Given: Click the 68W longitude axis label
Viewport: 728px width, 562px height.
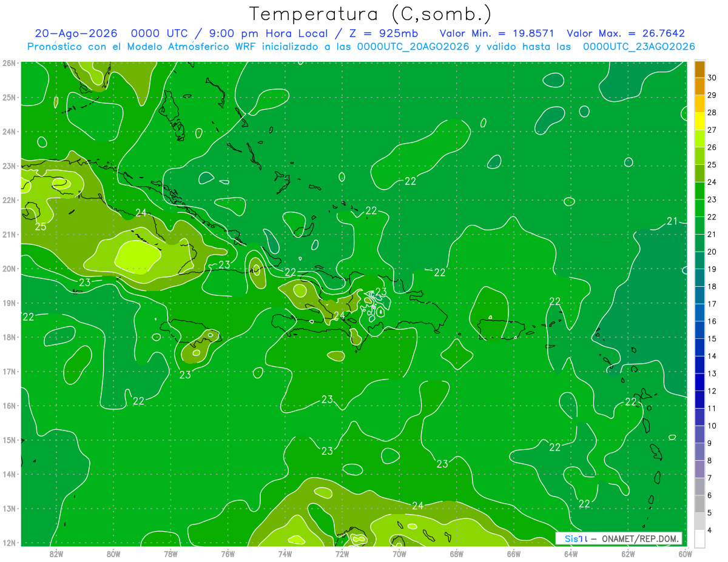Looking at the screenshot, I should 456,554.
